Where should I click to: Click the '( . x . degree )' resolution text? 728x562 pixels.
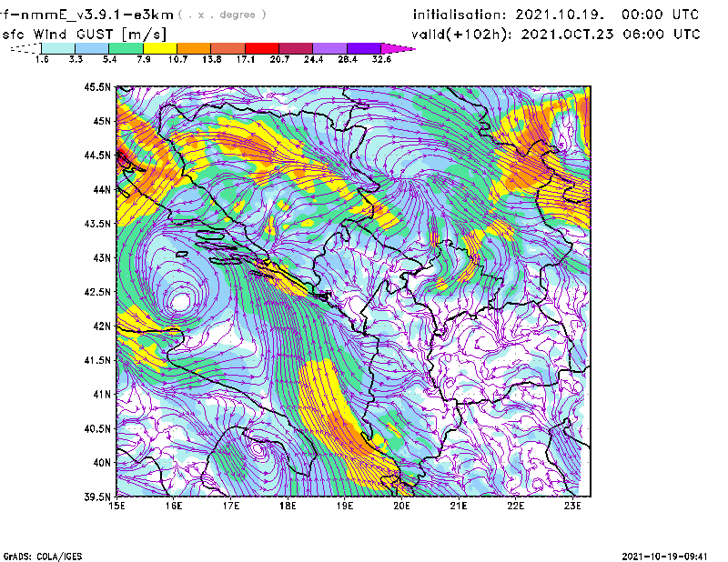(222, 15)
